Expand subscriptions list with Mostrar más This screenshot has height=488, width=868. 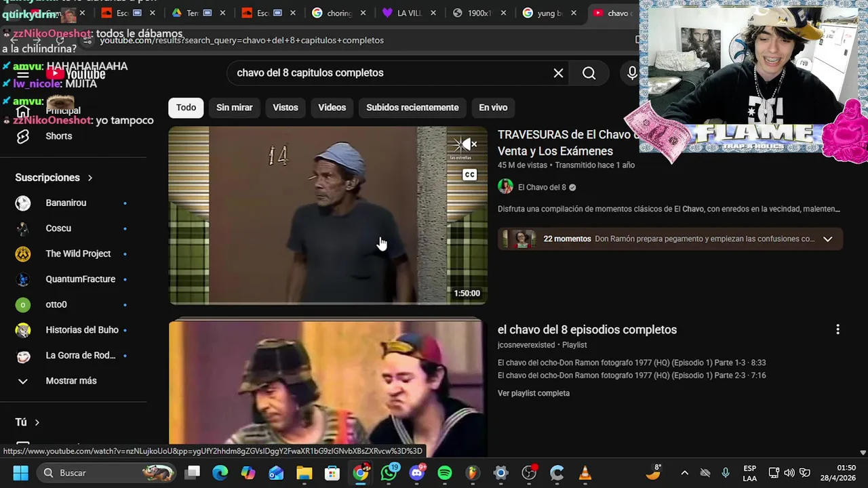[x=71, y=381]
